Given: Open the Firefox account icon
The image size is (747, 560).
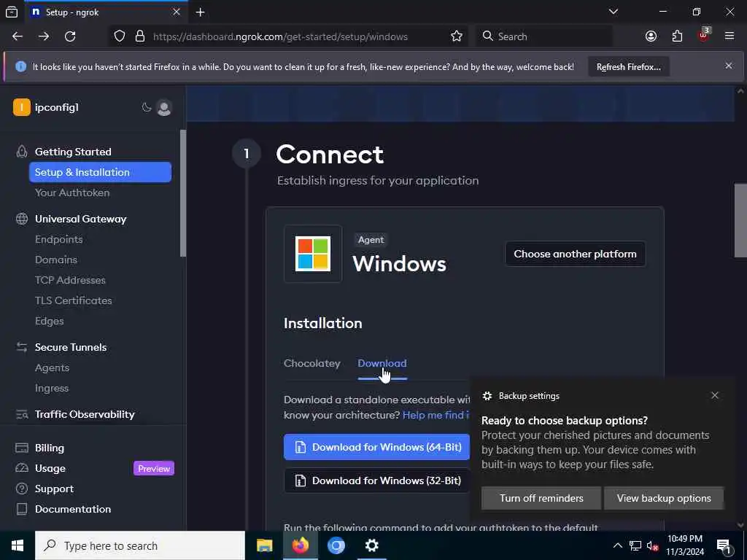Looking at the screenshot, I should (651, 36).
